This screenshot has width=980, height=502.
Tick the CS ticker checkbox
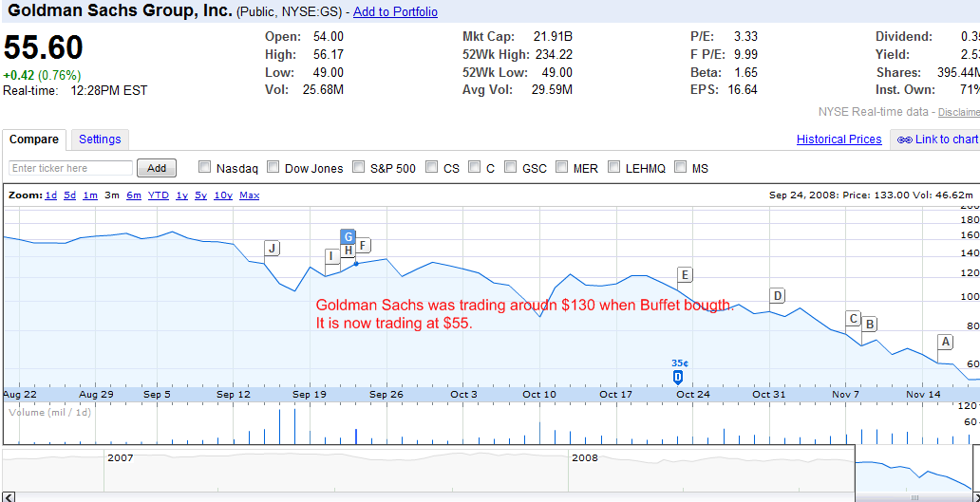coord(432,167)
